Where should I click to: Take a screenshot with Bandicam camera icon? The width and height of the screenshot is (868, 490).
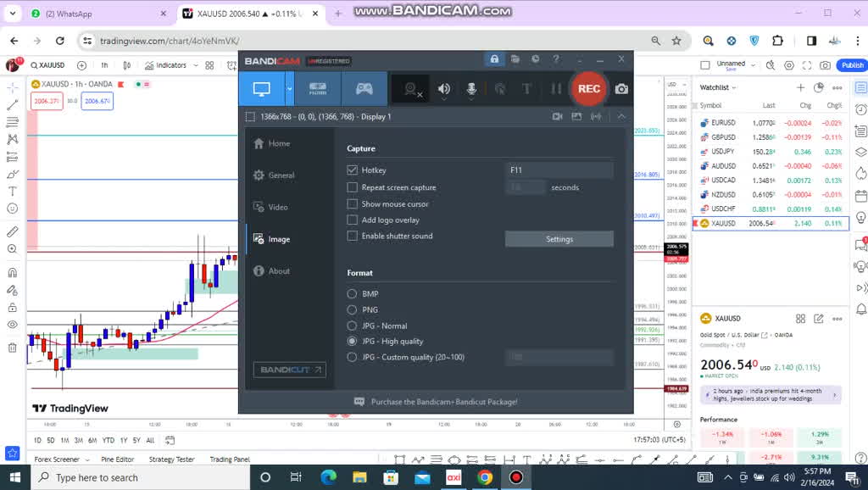pyautogui.click(x=621, y=88)
